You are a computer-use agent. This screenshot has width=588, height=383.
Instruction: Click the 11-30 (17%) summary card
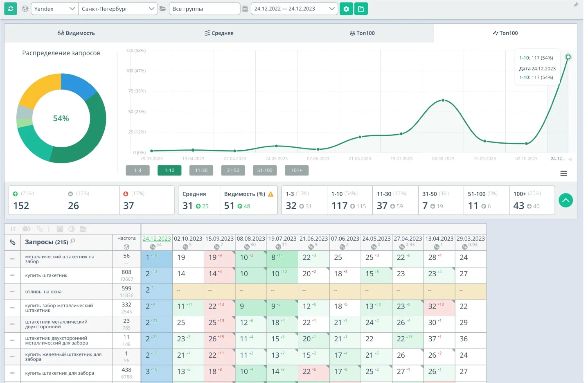(395, 200)
